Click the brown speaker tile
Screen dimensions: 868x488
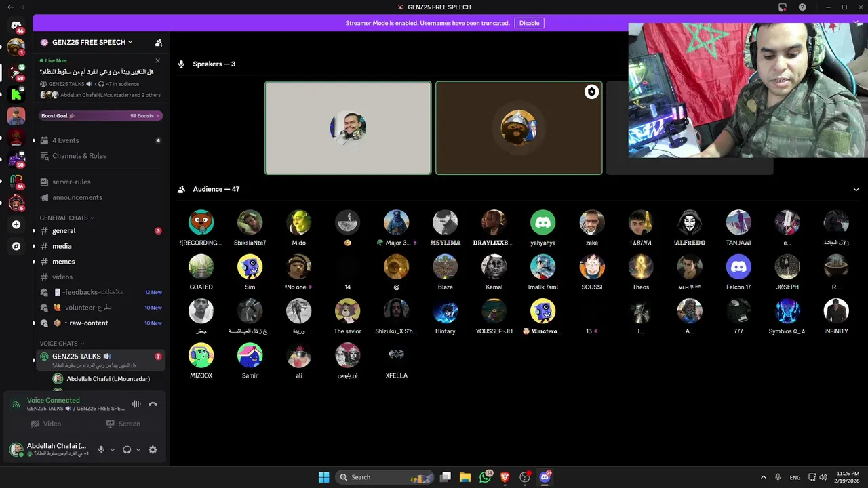pyautogui.click(x=519, y=128)
